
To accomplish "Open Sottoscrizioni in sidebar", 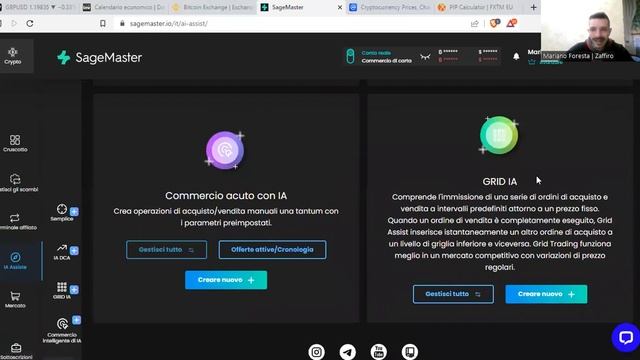I will [16, 351].
